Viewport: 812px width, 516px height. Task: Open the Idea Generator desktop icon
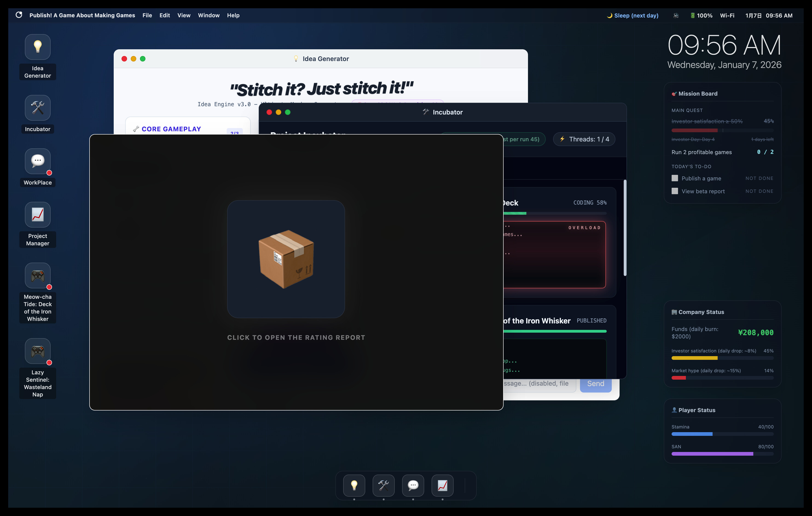(x=37, y=47)
